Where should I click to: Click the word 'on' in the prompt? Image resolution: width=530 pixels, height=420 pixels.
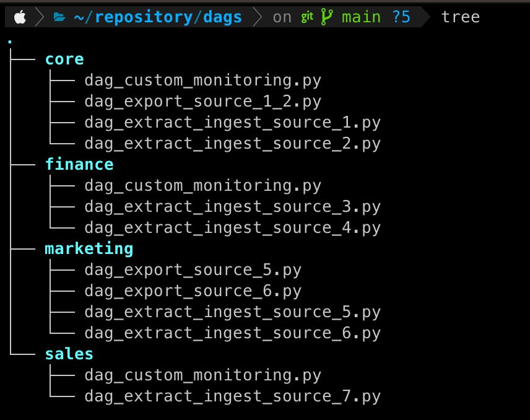[x=282, y=17]
